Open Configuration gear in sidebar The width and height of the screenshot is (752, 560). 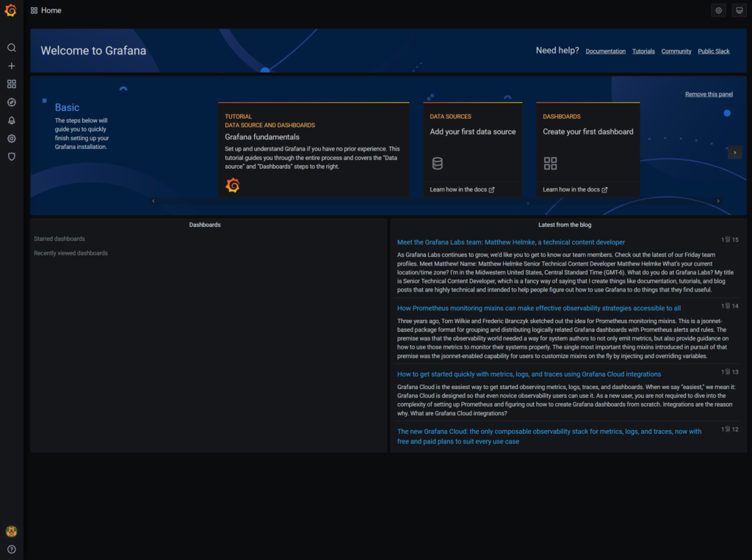point(12,139)
